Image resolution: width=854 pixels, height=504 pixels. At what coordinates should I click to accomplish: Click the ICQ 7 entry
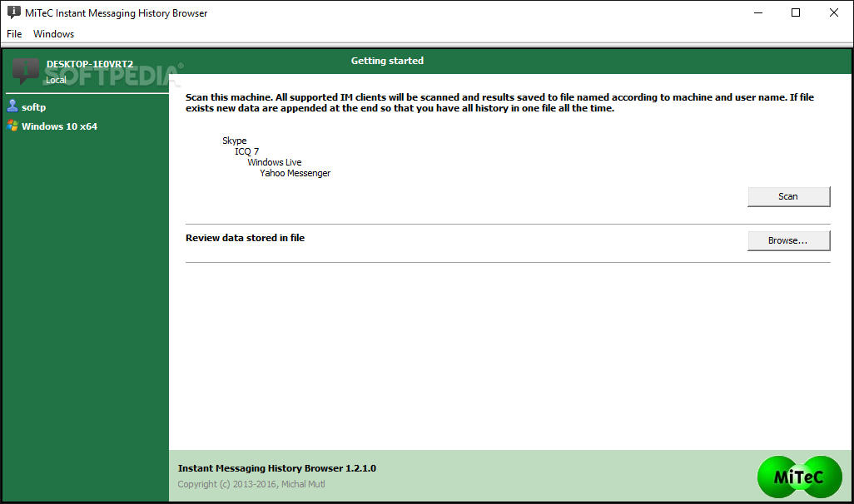click(x=246, y=151)
